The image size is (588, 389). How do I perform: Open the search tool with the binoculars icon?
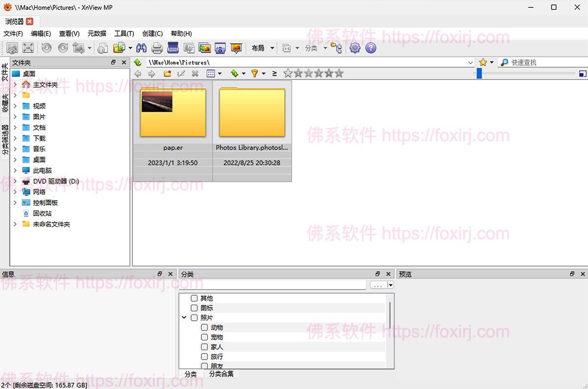[141, 48]
